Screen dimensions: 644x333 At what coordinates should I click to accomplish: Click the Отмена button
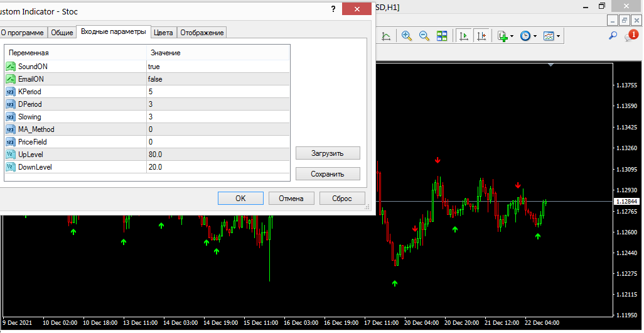tap(291, 198)
